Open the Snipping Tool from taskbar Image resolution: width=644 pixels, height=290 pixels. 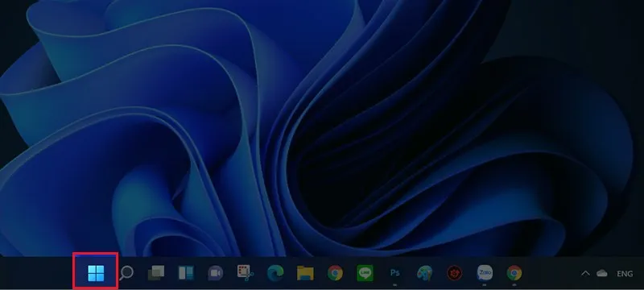tap(246, 273)
